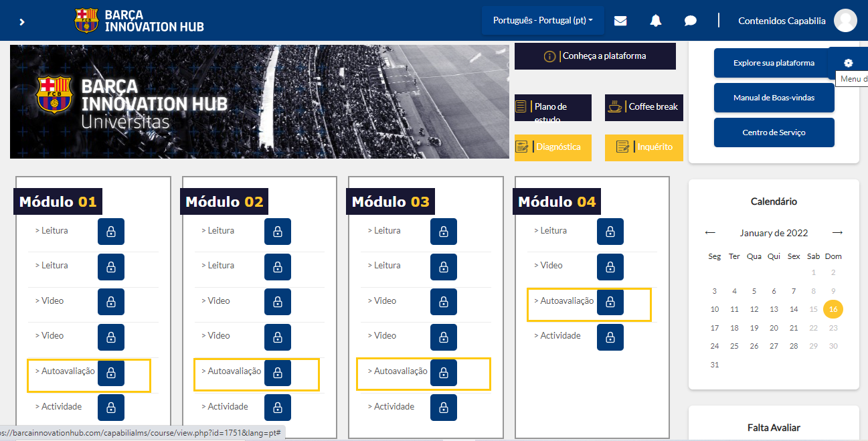This screenshot has height=441, width=868.
Task: Open the notifications bell icon
Action: pyautogui.click(x=656, y=21)
